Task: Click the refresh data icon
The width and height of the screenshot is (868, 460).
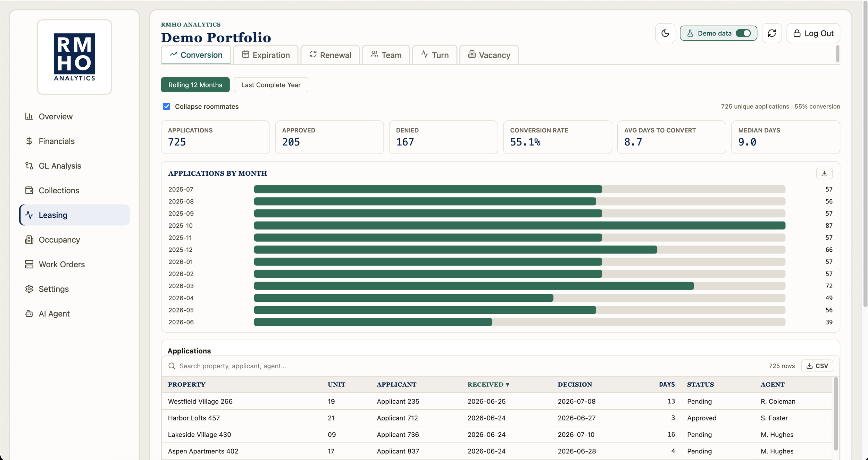Action: (771, 33)
